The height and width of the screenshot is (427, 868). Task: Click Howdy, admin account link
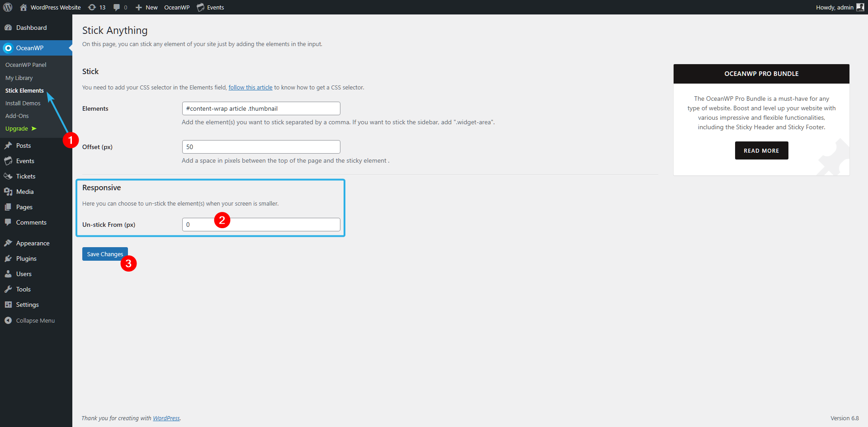click(x=835, y=7)
